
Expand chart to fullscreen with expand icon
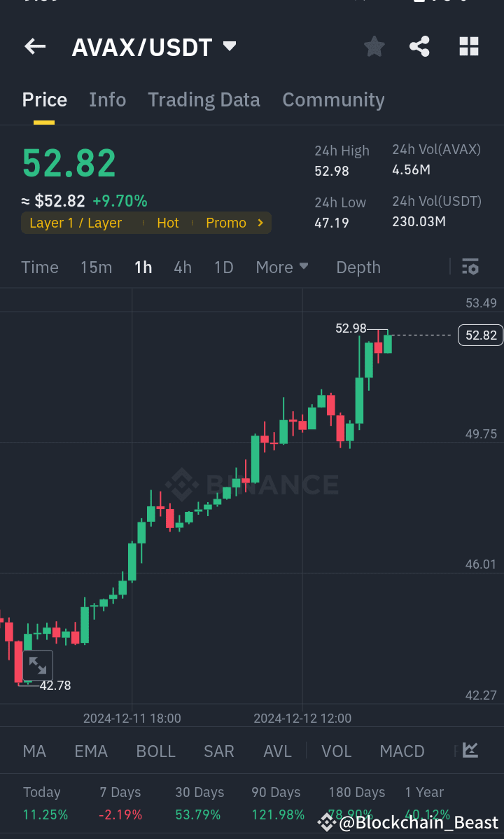[x=38, y=665]
